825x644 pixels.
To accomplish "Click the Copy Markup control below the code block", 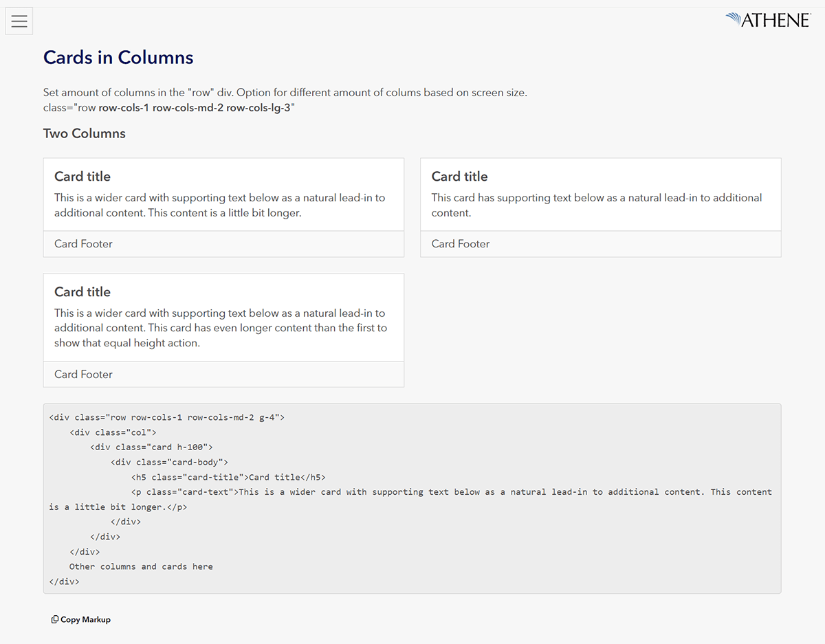I will (80, 619).
